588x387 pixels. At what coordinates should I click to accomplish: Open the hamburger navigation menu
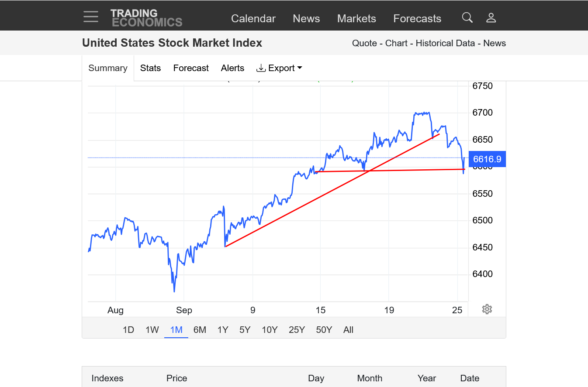[91, 17]
